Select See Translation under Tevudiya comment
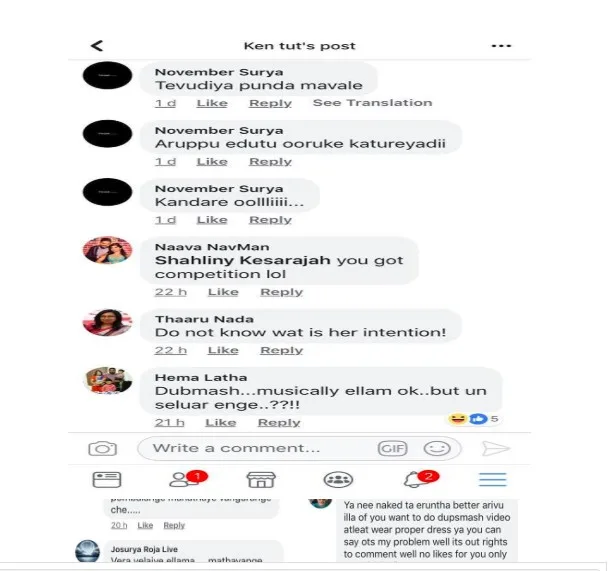The height and width of the screenshot is (571, 611). click(373, 103)
